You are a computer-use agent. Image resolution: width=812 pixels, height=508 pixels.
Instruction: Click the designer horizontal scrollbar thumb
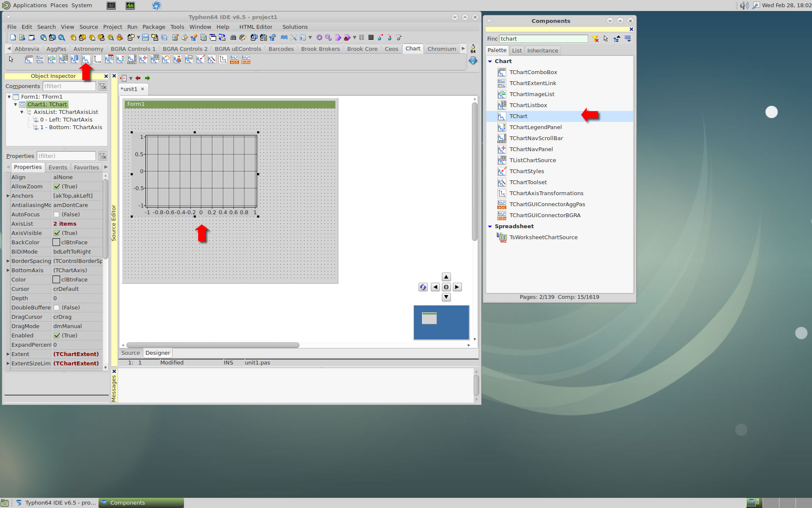tap(213, 345)
